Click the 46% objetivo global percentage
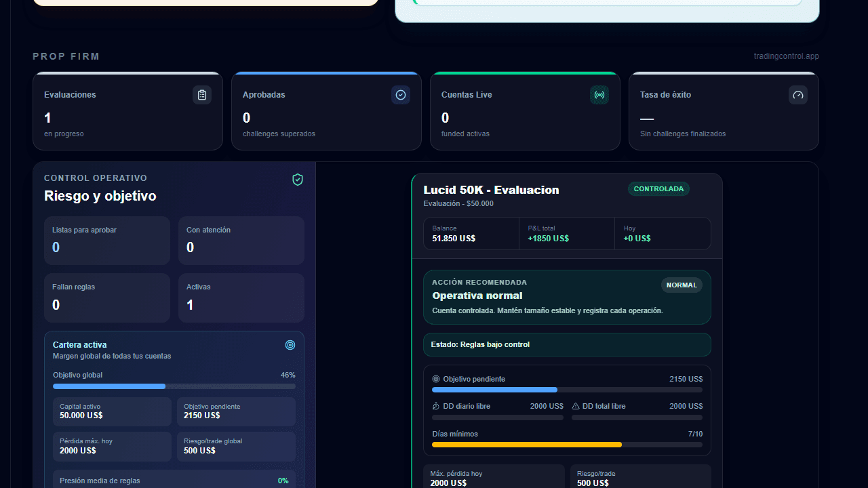868x488 pixels. click(x=288, y=375)
